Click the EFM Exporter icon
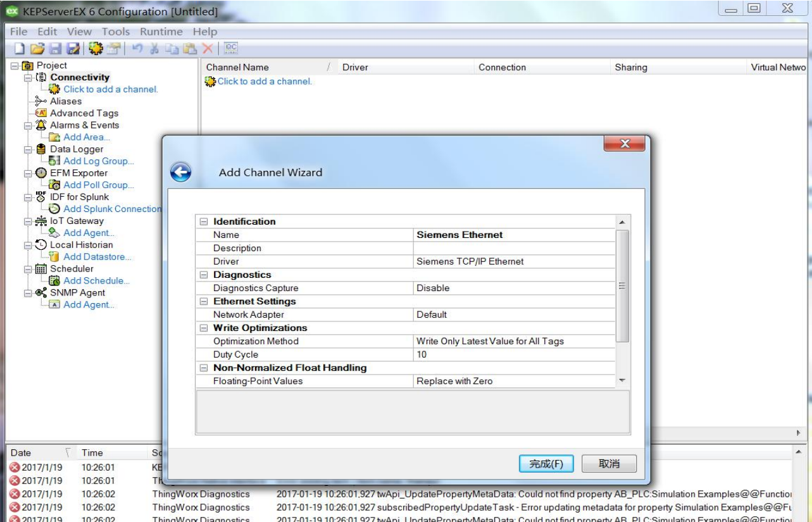The height and width of the screenshot is (522, 812). point(41,173)
